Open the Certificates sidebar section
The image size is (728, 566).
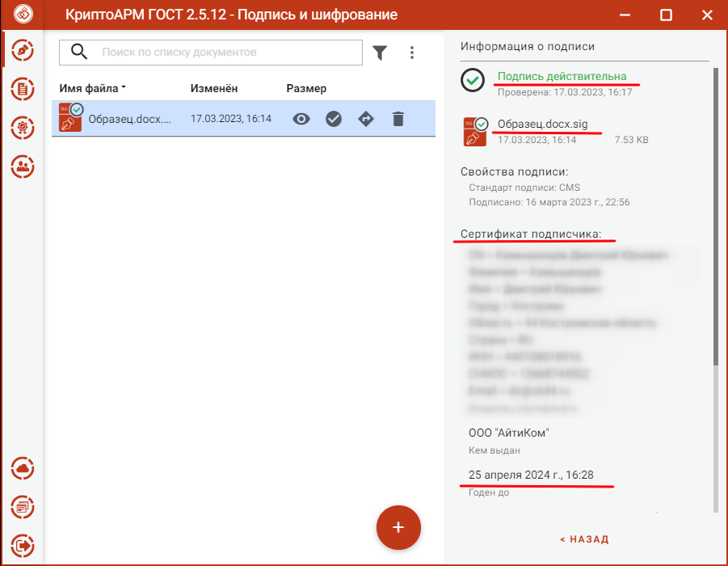23,128
